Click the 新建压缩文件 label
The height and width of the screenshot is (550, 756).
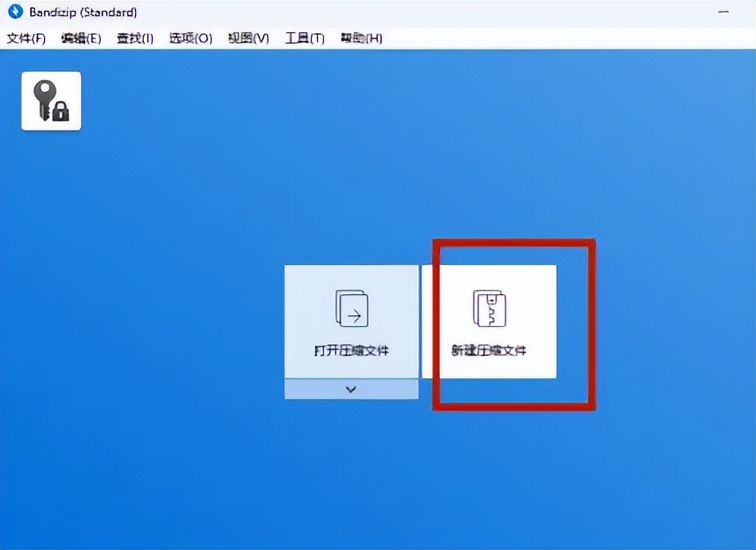pyautogui.click(x=489, y=351)
